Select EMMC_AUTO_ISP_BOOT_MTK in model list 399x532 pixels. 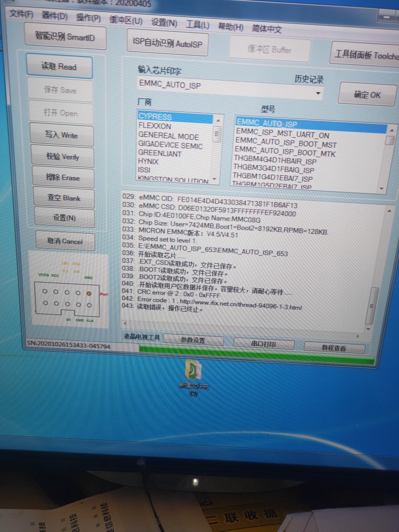(285, 152)
